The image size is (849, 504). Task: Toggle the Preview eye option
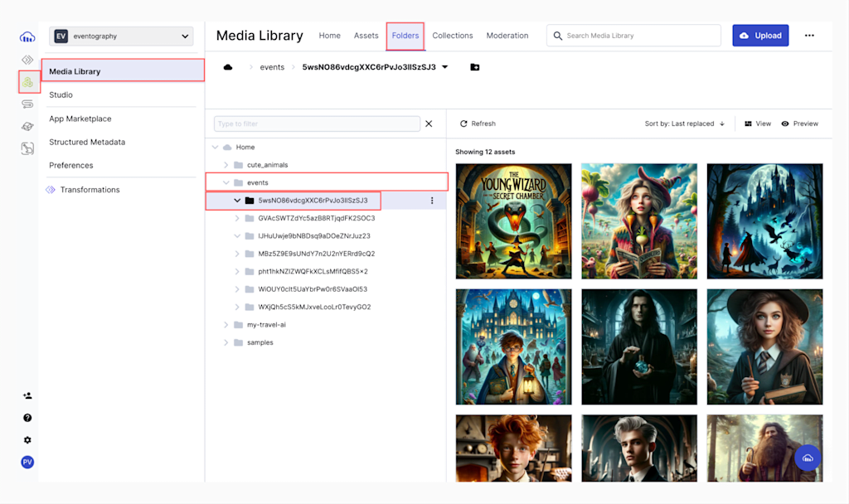point(800,124)
